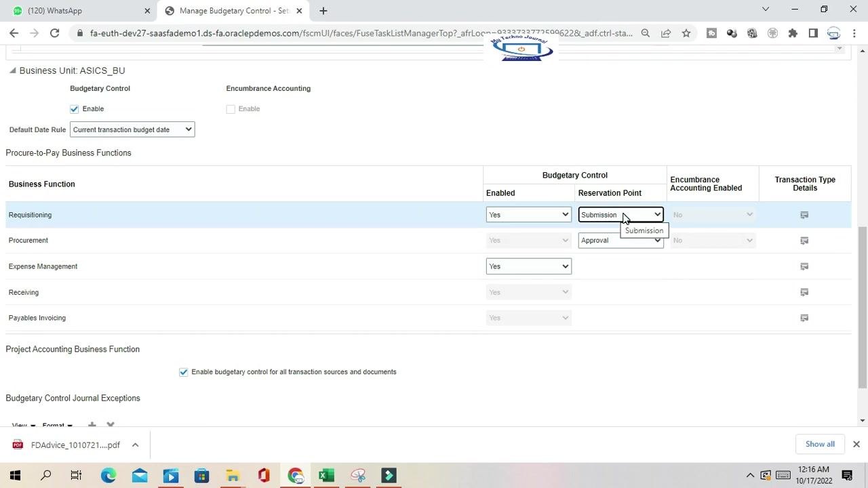Open the Chrome profile avatar

833,33
